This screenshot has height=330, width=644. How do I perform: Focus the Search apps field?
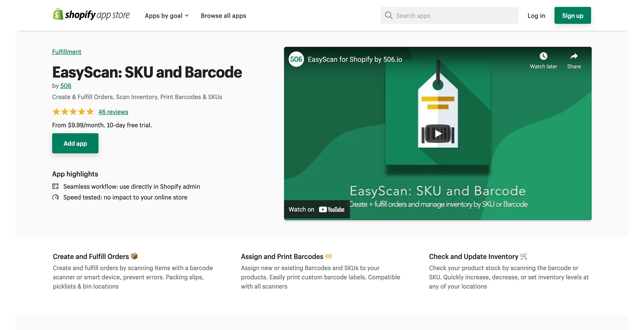[x=449, y=15]
